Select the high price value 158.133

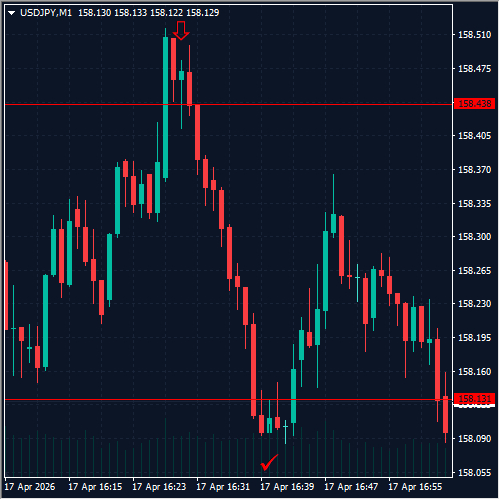pos(130,13)
